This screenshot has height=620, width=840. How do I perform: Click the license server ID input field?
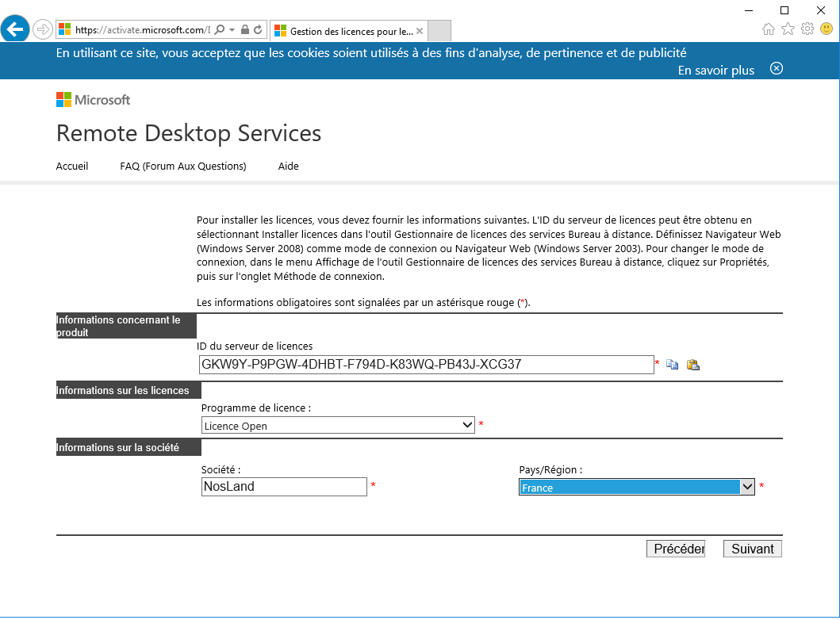427,365
